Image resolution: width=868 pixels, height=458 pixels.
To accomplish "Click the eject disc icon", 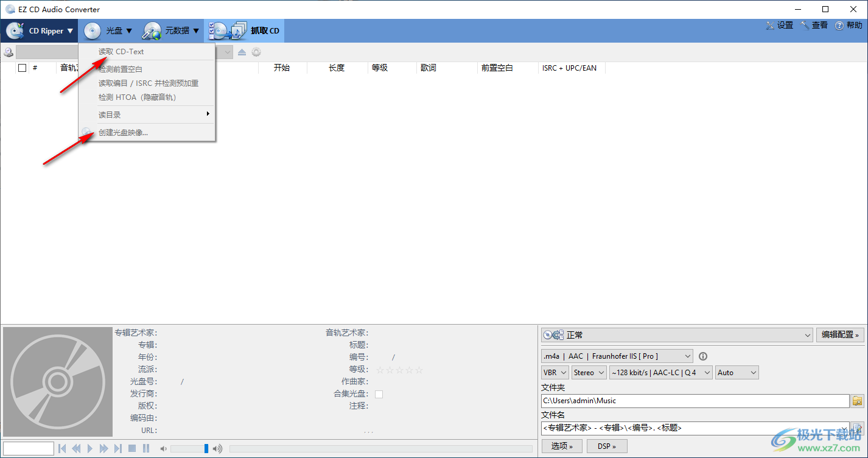I will coord(242,52).
